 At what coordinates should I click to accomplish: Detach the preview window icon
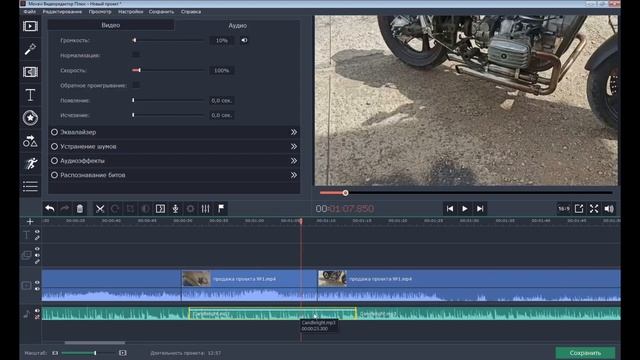point(579,209)
